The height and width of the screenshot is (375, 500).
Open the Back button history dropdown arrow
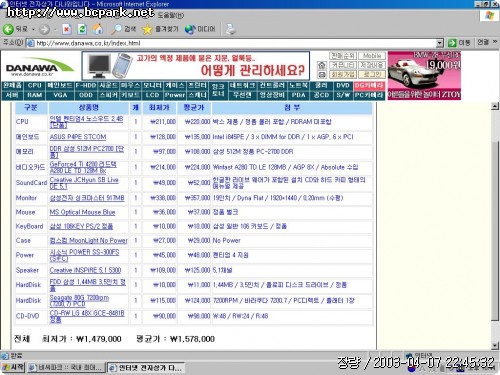point(33,30)
